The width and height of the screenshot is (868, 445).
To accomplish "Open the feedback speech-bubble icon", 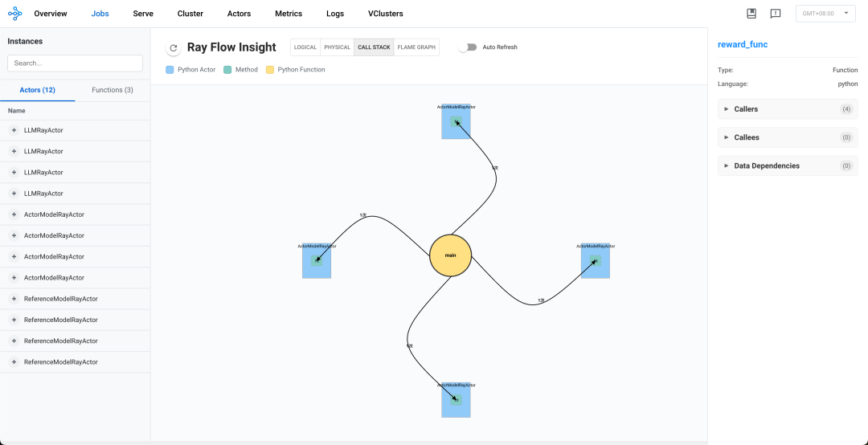I will tap(776, 14).
